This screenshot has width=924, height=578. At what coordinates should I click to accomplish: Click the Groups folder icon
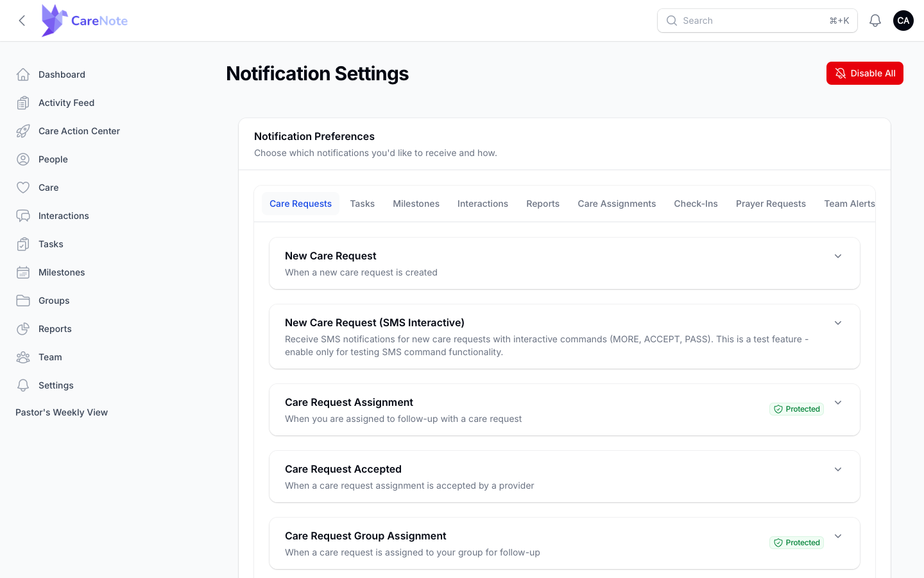(x=23, y=301)
